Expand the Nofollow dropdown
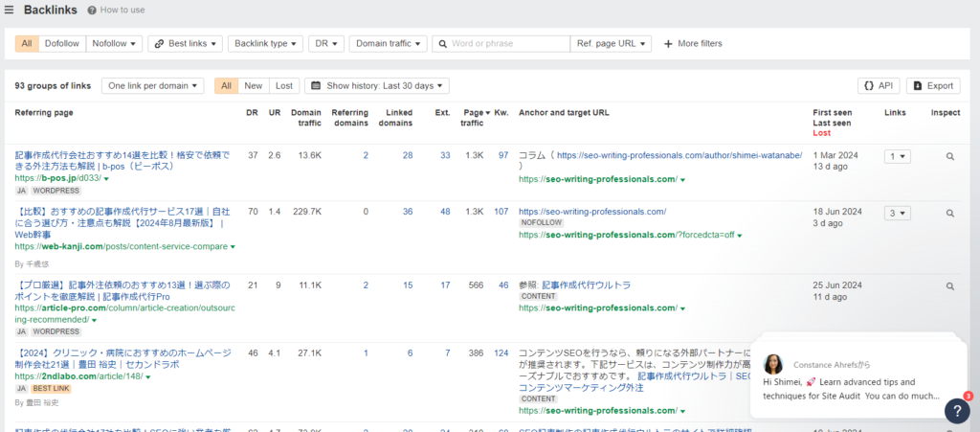980x432 pixels. tap(114, 43)
